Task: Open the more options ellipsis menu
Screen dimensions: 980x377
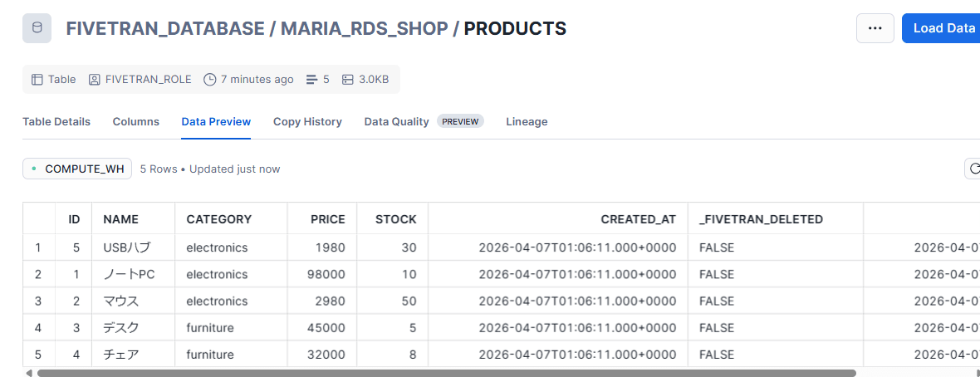Action: 875,28
